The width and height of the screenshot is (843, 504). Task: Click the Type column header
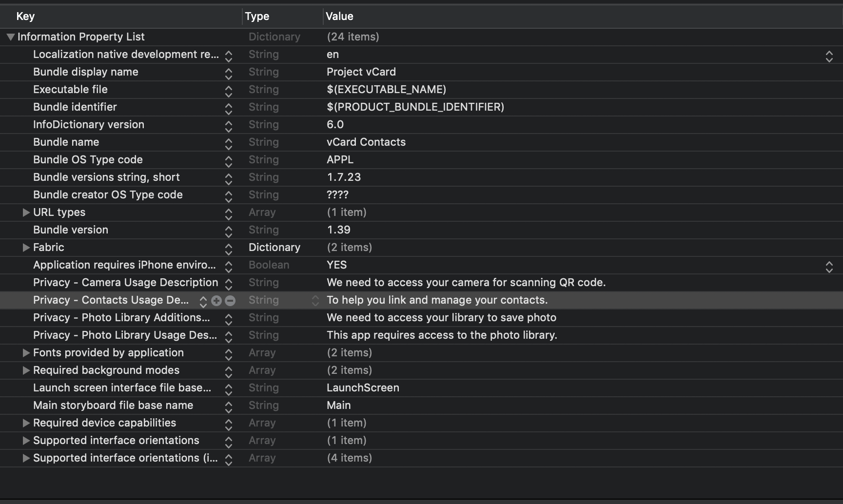(257, 17)
